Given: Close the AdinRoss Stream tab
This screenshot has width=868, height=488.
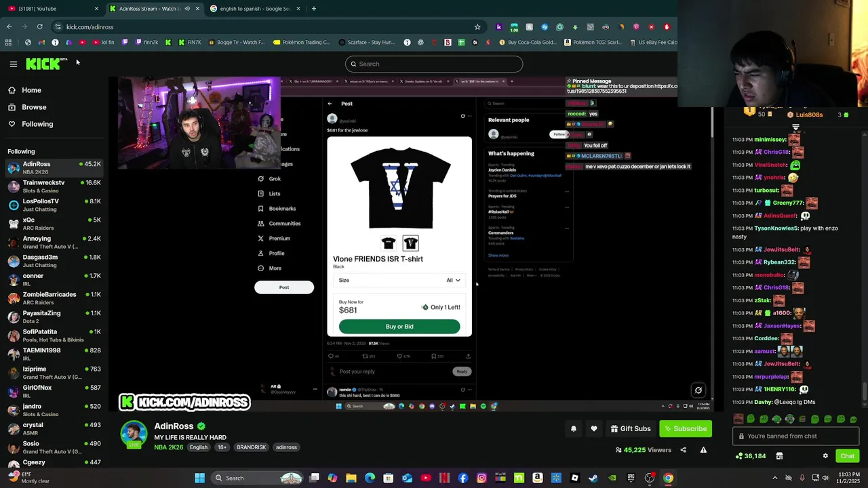Looking at the screenshot, I should [197, 9].
